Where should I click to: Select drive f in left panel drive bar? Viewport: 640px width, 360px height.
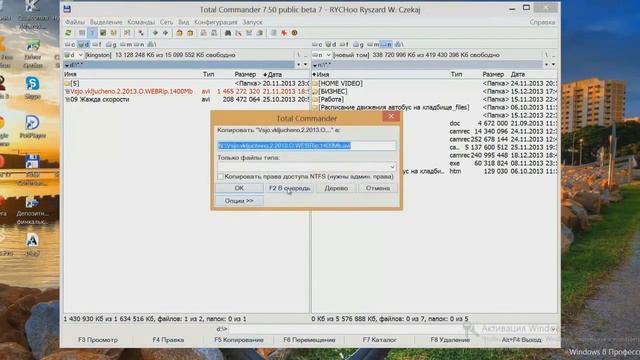click(x=97, y=44)
